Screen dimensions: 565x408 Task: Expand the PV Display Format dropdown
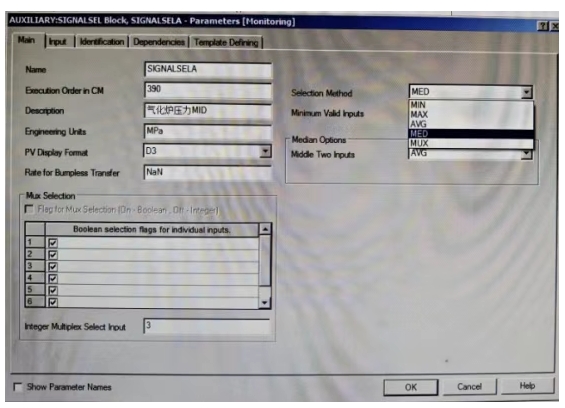[265, 151]
